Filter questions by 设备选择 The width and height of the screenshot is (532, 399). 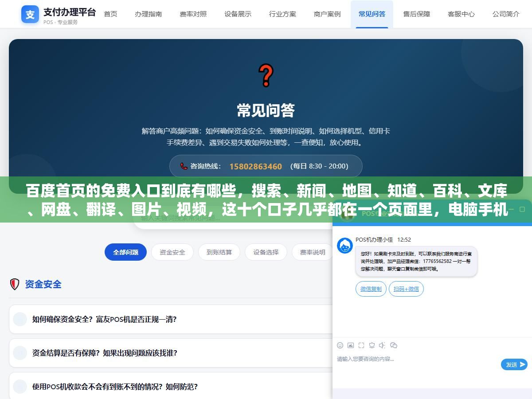(266, 252)
